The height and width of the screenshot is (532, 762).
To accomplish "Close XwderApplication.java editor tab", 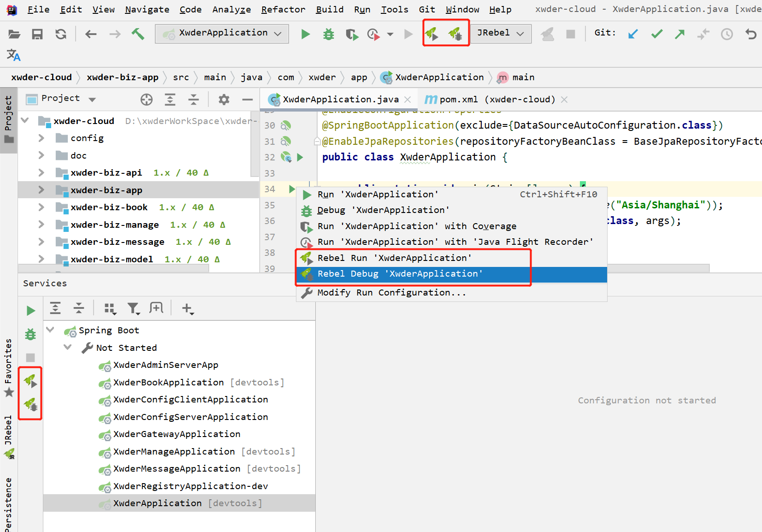I will [x=408, y=100].
